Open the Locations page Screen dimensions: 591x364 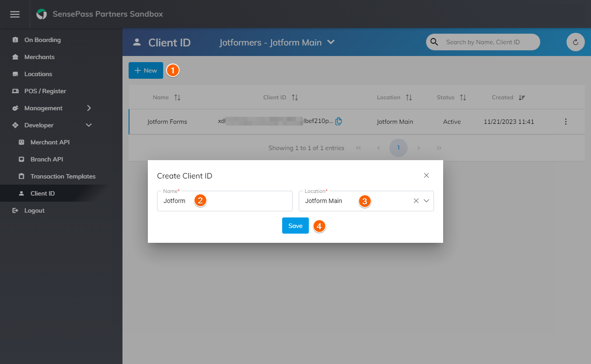38,74
